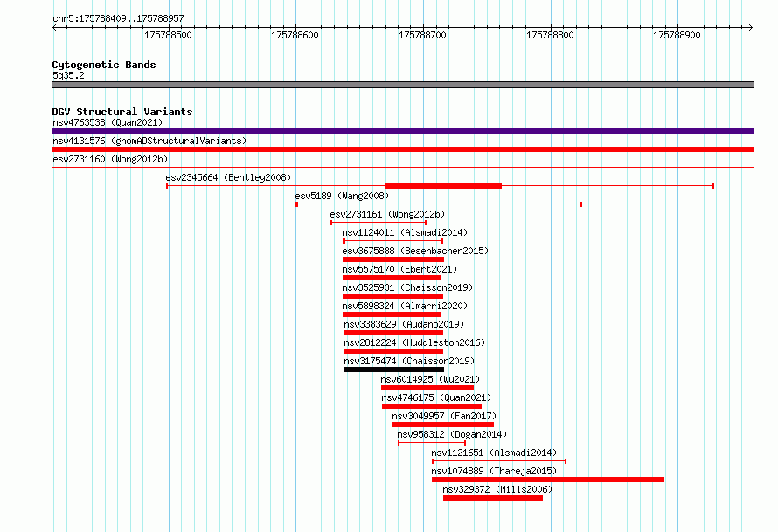Click chr5:175788409..175788957 coordinates text
778x532 pixels.
[x=118, y=18]
